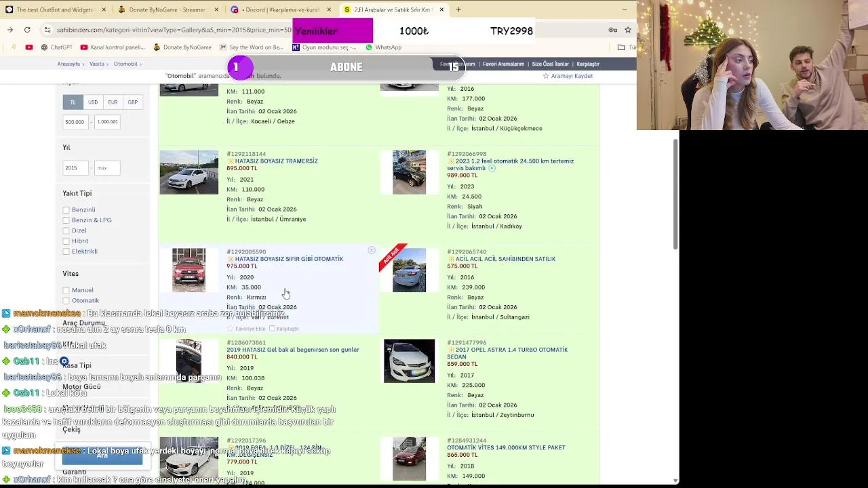The image size is (868, 488).
Task: Expand the Motor Gücü filter
Action: click(81, 386)
